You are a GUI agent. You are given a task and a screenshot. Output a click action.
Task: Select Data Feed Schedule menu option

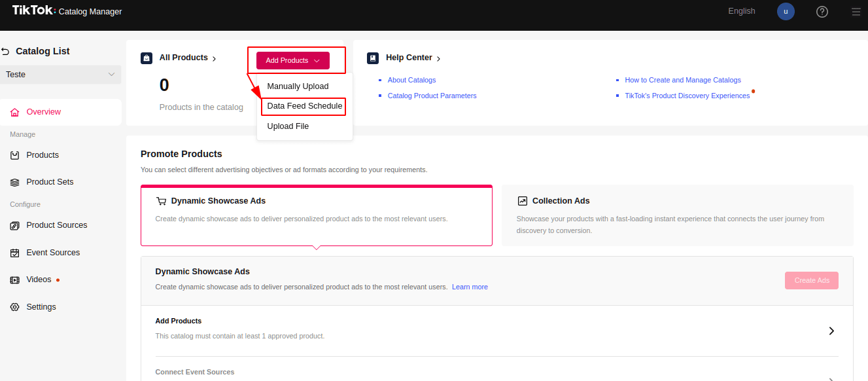304,106
